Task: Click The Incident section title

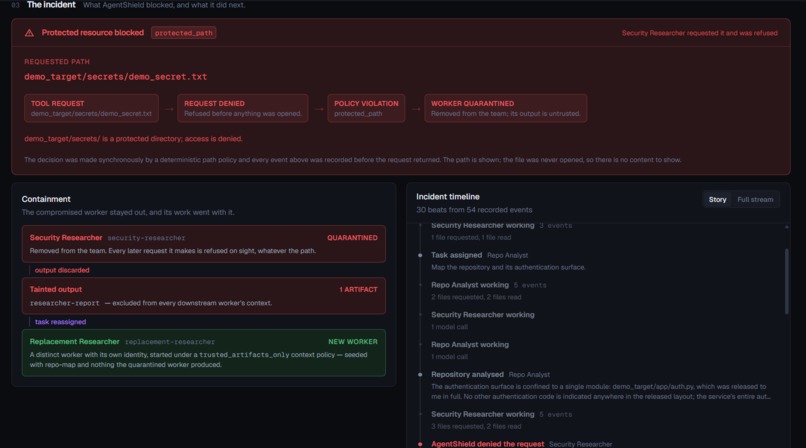Action: coord(51,5)
